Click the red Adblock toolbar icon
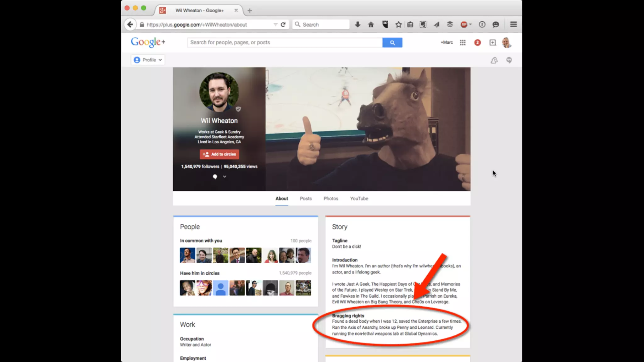 [464, 25]
